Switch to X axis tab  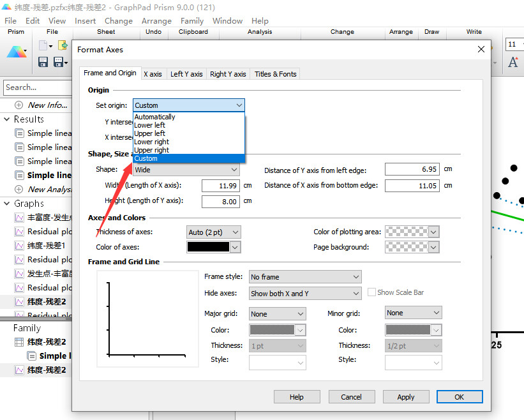tap(153, 74)
